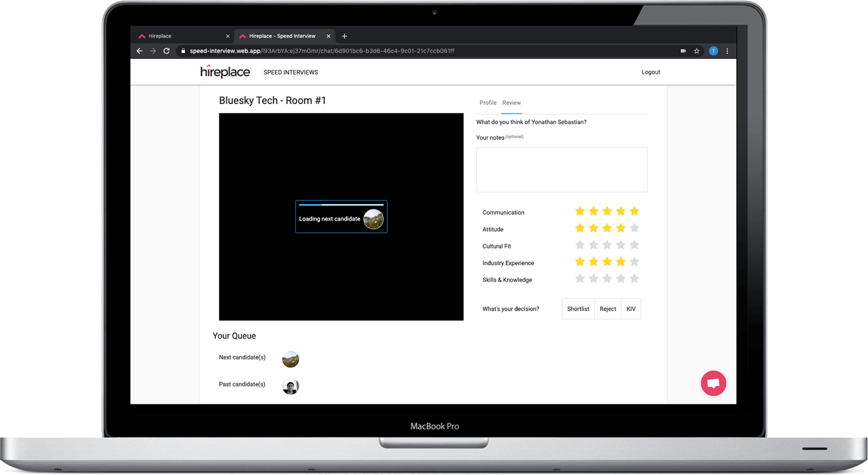Click the Hireplace logo in the header
Image resolution: width=868 pixels, height=475 pixels.
tap(225, 72)
